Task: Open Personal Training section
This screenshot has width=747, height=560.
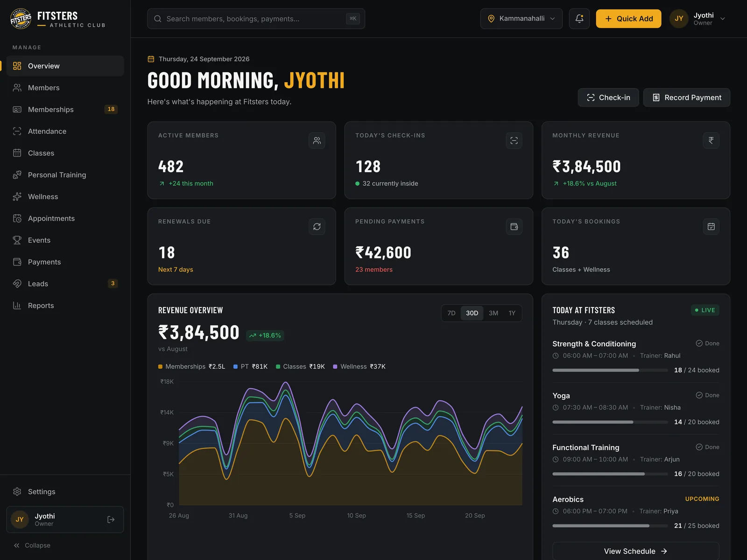Action: [x=65, y=175]
